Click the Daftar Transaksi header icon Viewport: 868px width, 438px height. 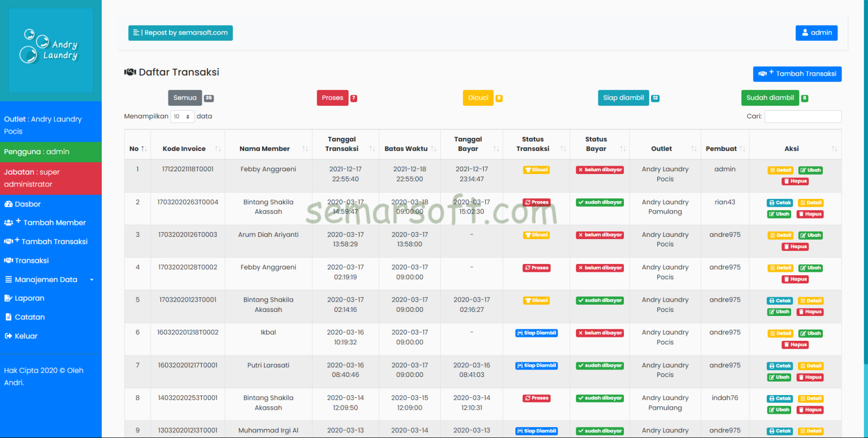(129, 72)
